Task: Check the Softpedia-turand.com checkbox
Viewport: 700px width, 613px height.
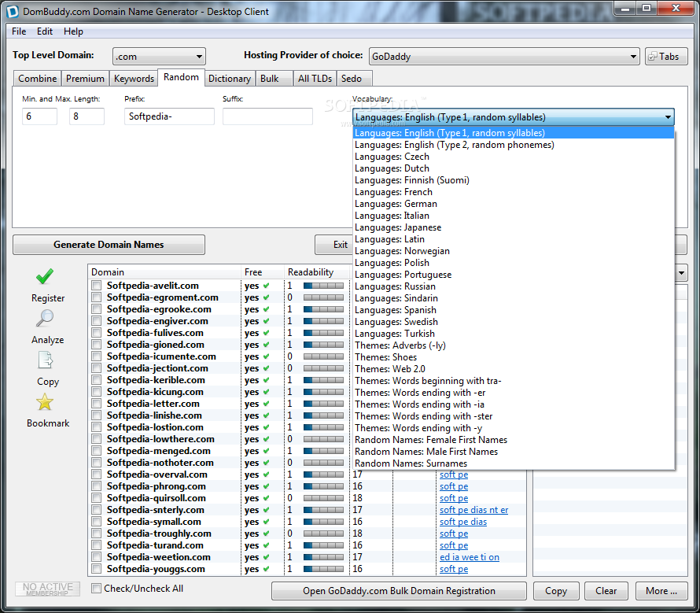Action: click(96, 545)
